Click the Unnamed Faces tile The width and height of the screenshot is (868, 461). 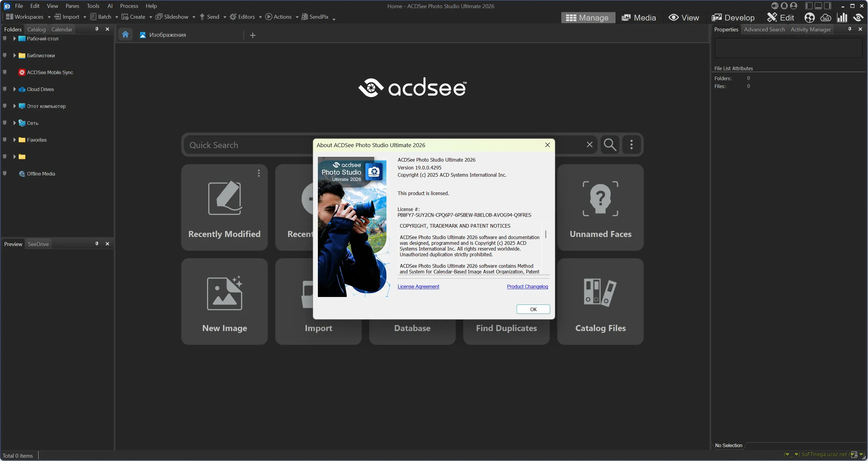click(600, 207)
